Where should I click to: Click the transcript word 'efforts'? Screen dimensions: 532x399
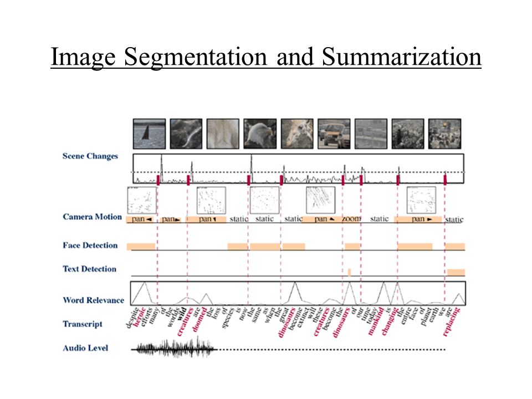[x=146, y=316]
